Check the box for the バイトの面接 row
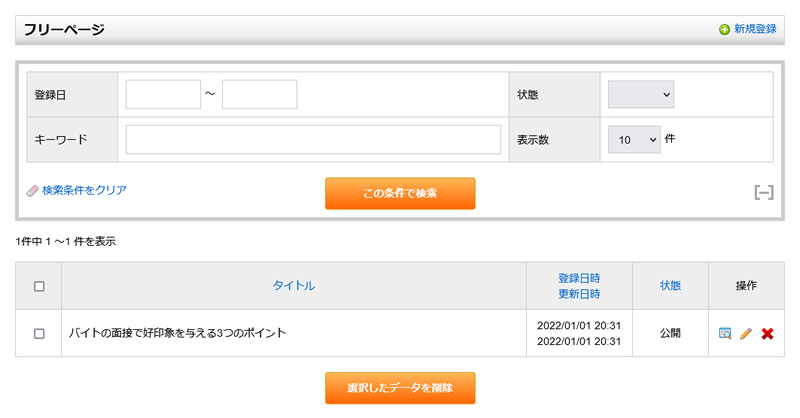The height and width of the screenshot is (418, 800). [x=39, y=333]
